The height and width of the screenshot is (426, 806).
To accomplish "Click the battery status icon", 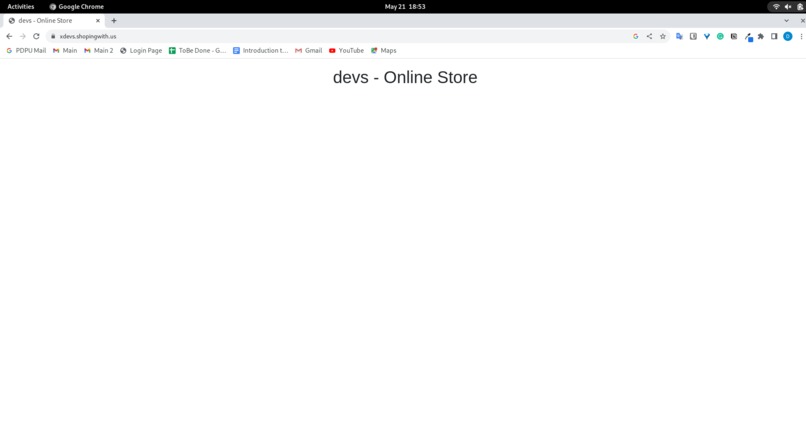I will pyautogui.click(x=800, y=7).
